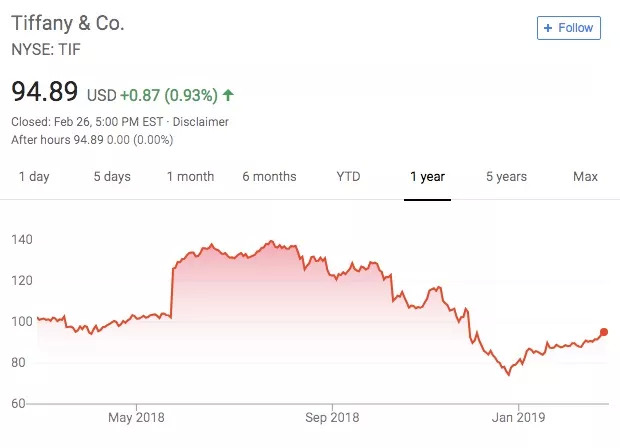
Task: Click the NYSE: TIF ticker text
Action: [48, 47]
